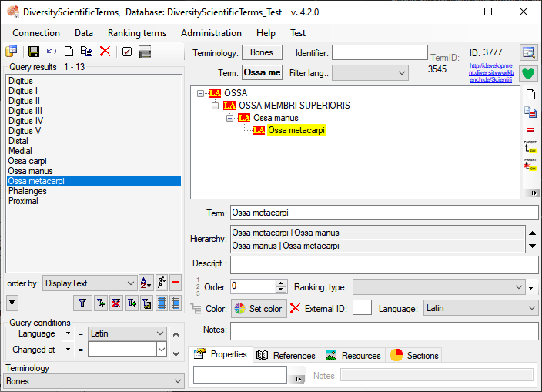
Task: Click the A-Z sort order icon
Action: 146,283
